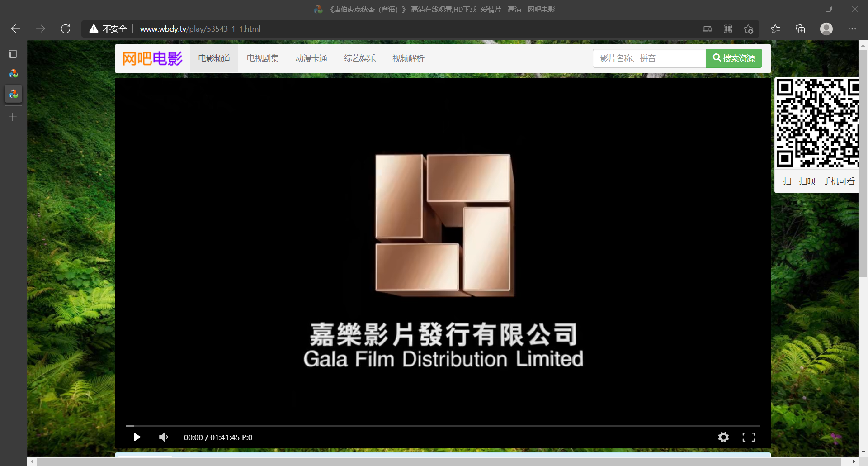Minimize the browser window
Screen dimensions: 868x466
[803, 9]
